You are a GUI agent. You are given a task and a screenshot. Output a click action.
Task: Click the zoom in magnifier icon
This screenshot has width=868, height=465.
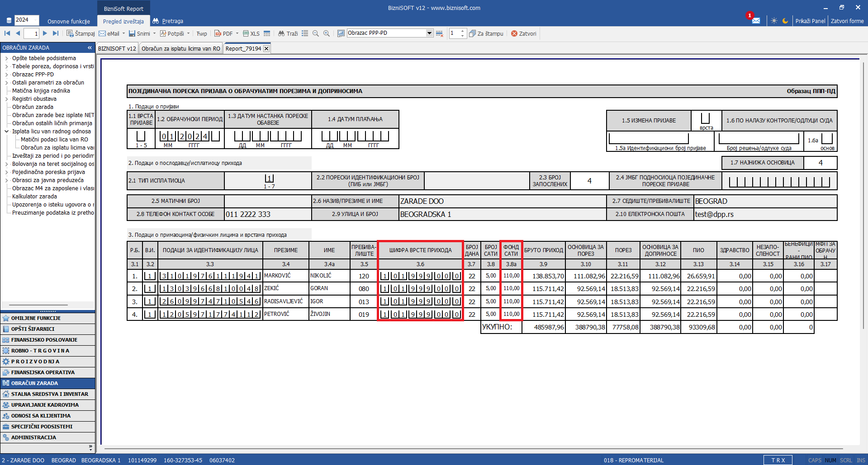pos(327,33)
